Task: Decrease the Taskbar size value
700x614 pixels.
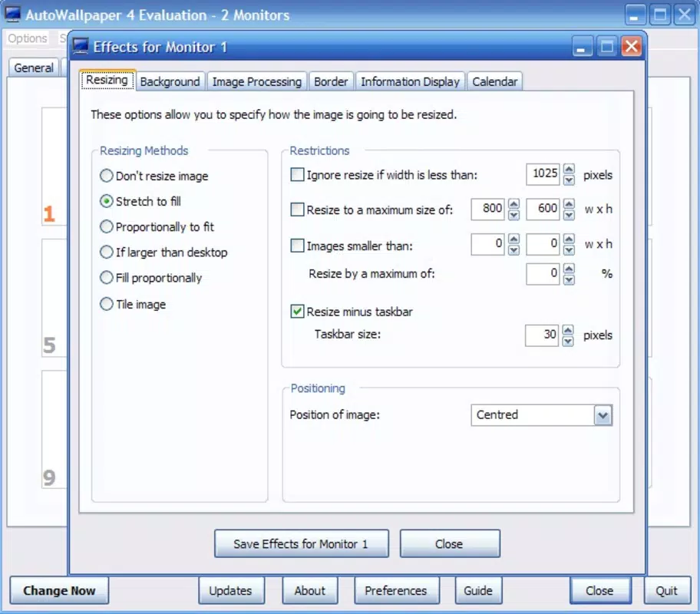Action: pos(568,342)
